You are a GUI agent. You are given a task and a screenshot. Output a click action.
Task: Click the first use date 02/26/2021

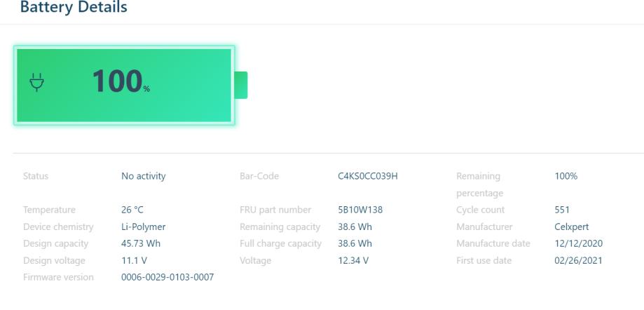coord(578,260)
